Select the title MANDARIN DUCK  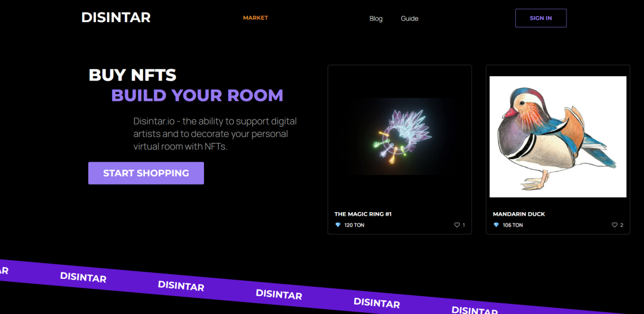[x=519, y=214]
